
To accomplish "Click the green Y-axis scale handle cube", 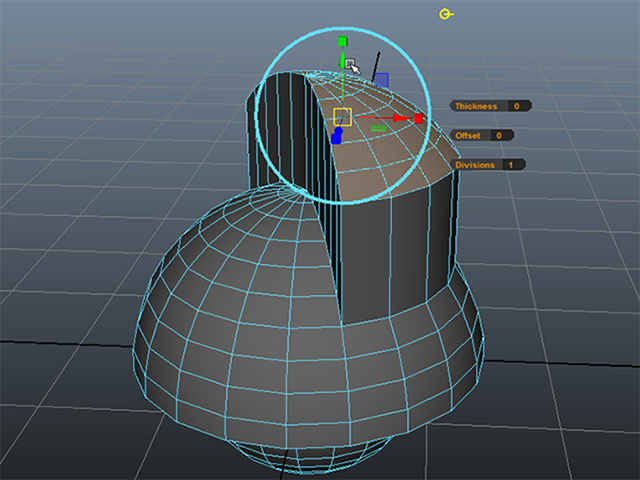I will pos(342,42).
